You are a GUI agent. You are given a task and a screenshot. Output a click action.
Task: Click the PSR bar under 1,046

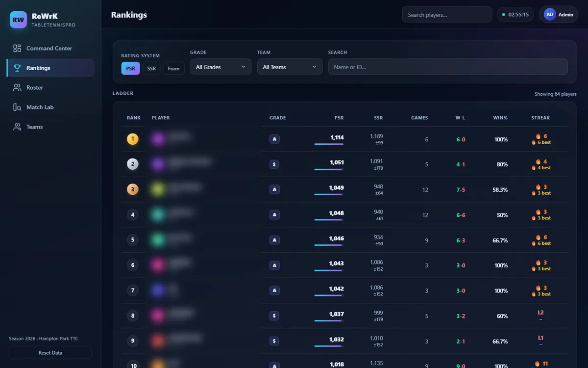(x=329, y=245)
